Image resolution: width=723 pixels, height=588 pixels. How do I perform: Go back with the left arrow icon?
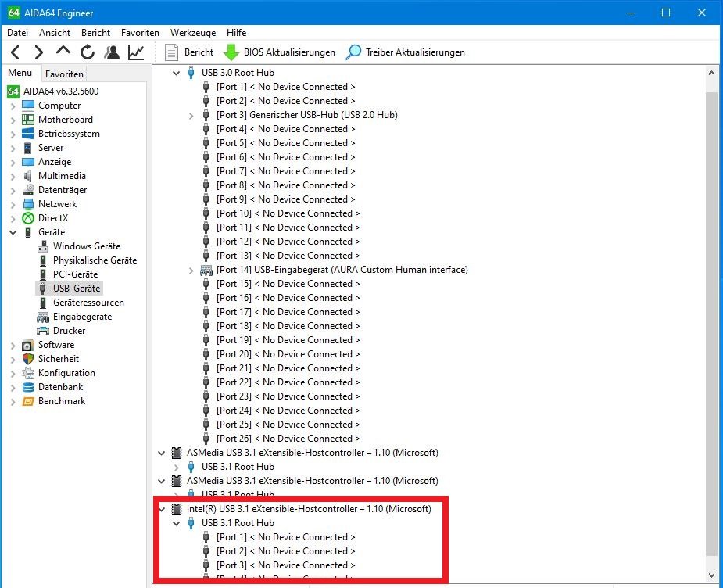click(15, 52)
